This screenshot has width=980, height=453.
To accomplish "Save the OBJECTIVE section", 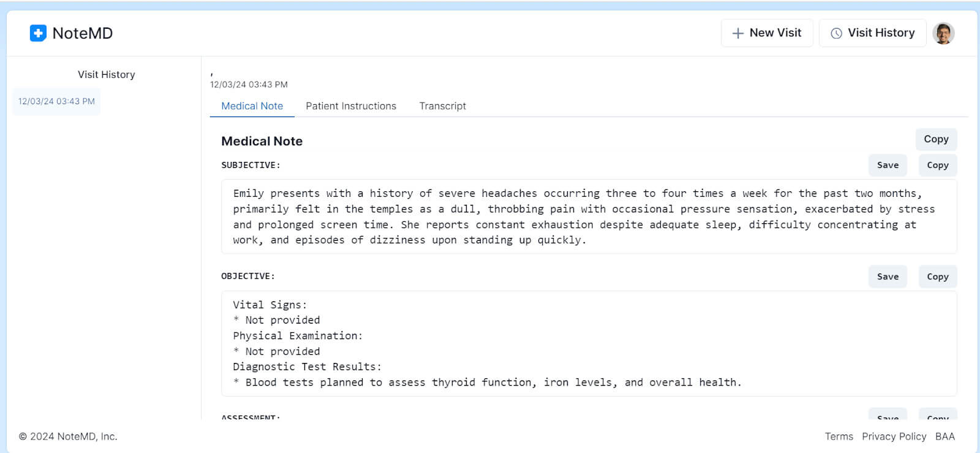I will click(888, 276).
